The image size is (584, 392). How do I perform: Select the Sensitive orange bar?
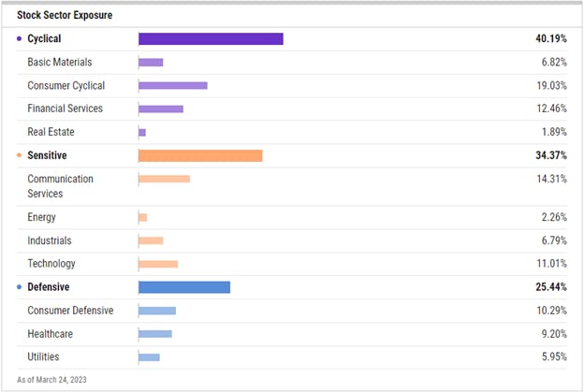[200, 155]
